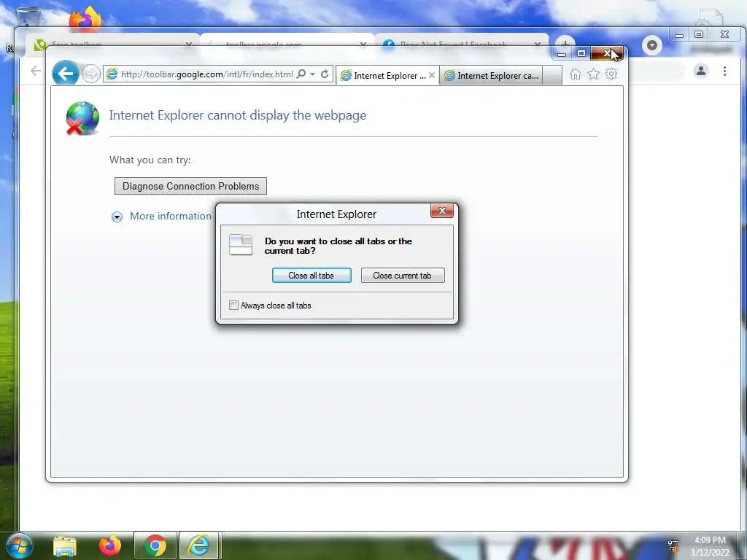Enable Always close all tabs checkbox
The image size is (747, 560).
(x=233, y=306)
